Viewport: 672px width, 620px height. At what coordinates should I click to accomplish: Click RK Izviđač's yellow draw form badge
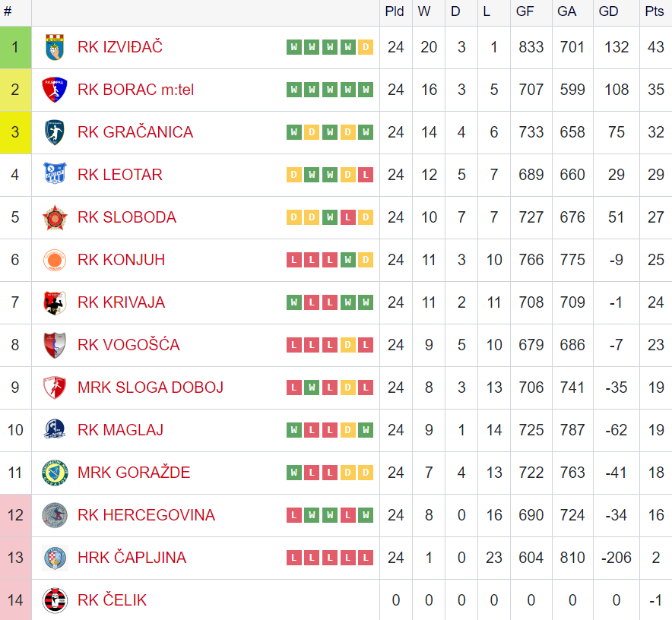[x=366, y=47]
